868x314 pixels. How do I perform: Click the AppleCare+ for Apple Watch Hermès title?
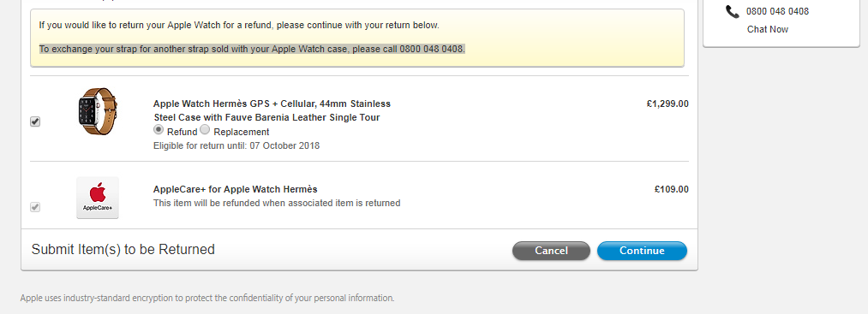pos(236,189)
